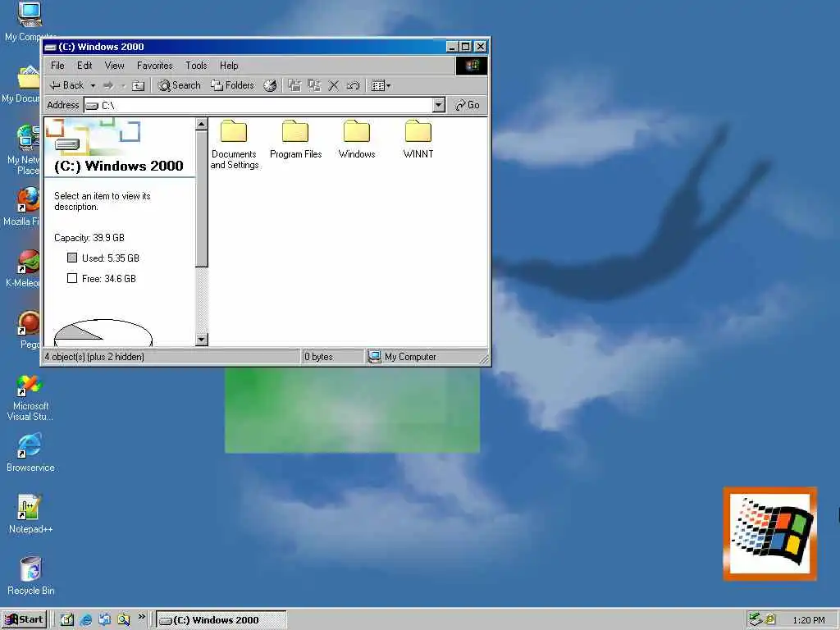Screen dimensions: 840x630
Task: Click the 4 object(s) status bar text
Action: pos(94,357)
